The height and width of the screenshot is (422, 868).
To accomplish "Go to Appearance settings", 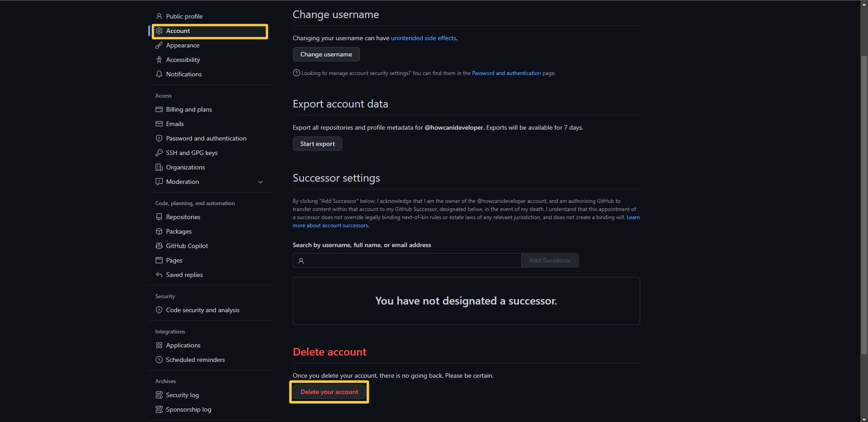I will [210, 45].
